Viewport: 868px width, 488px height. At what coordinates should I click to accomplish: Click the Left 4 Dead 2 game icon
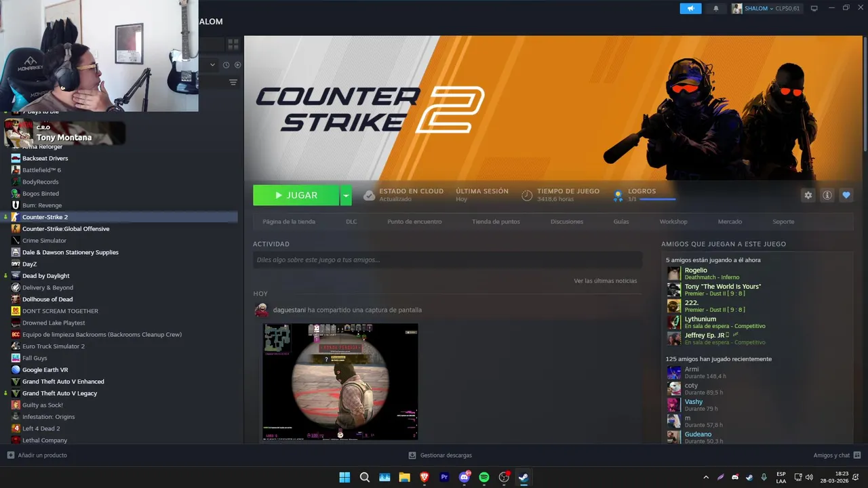click(16, 428)
